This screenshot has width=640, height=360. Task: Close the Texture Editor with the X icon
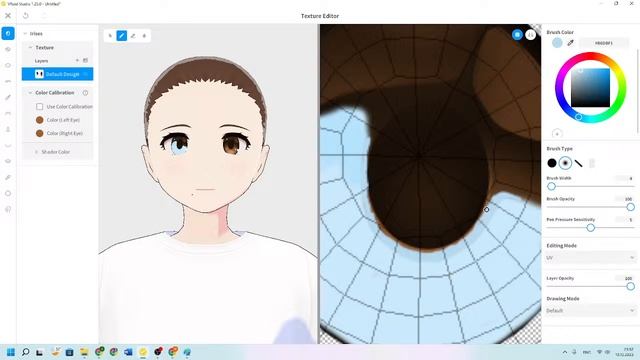[x=8, y=16]
